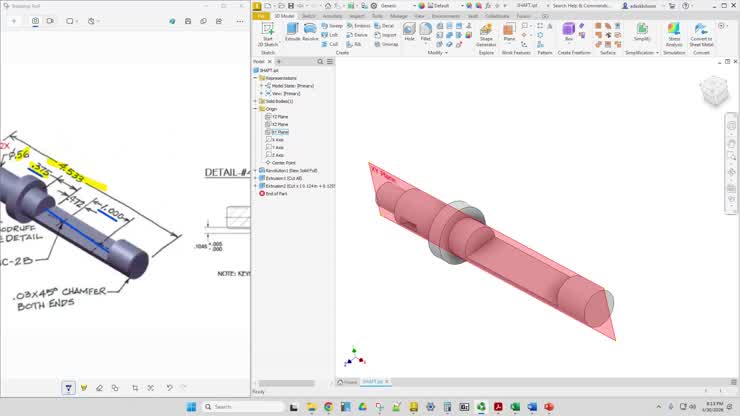Open the shopping cart icon
The width and height of the screenshot is (740, 416).
click(x=672, y=6)
